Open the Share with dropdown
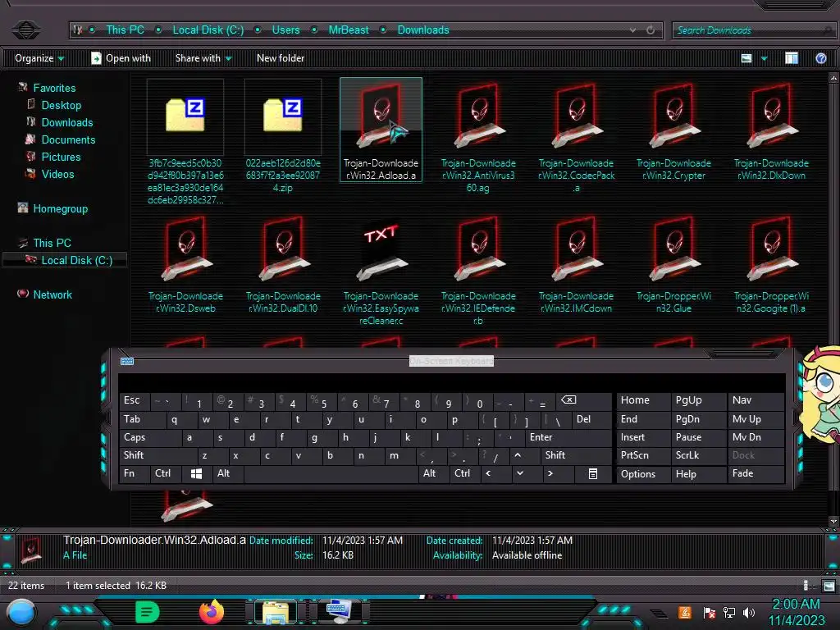Screen dimensions: 840x630 click(x=203, y=58)
